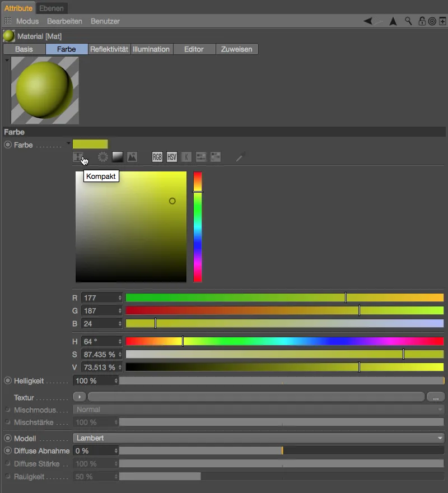Click the Helligkeit percent stepper arrows
Image resolution: width=448 pixels, height=493 pixels.
pos(116,381)
